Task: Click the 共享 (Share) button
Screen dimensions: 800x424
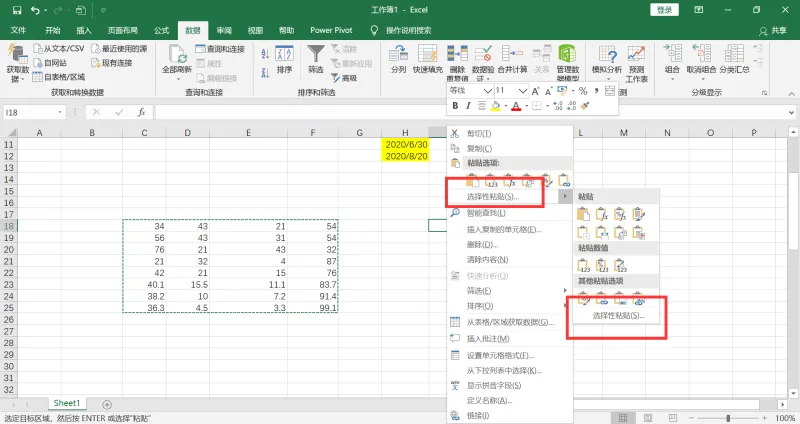Action: coord(773,31)
